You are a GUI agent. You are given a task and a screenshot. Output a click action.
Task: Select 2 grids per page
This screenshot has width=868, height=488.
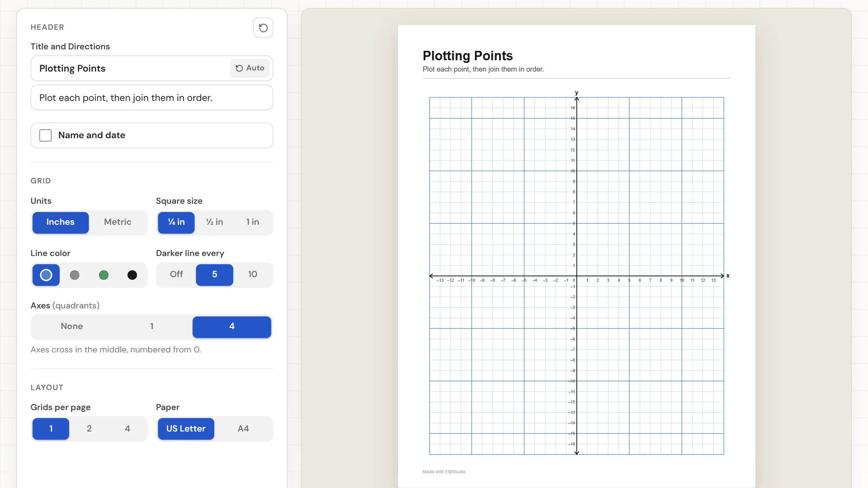click(x=89, y=429)
